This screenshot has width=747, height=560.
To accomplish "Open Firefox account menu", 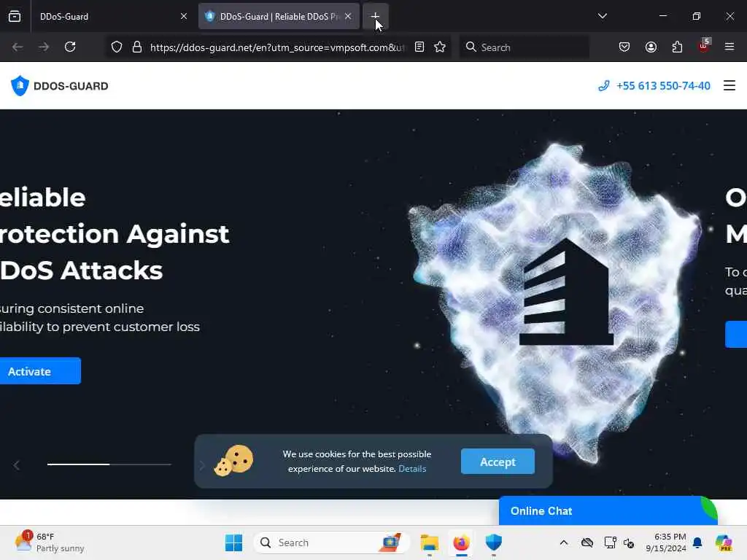I will coord(651,47).
